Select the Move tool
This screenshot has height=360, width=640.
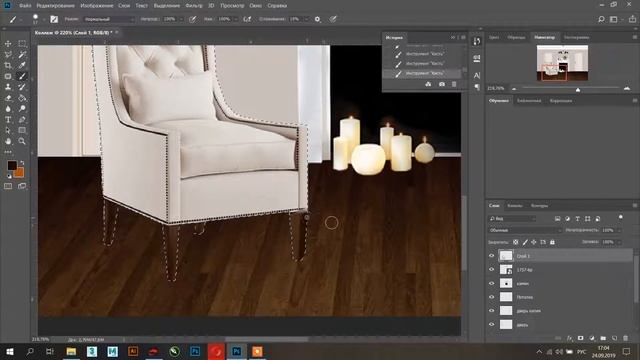[x=8, y=44]
